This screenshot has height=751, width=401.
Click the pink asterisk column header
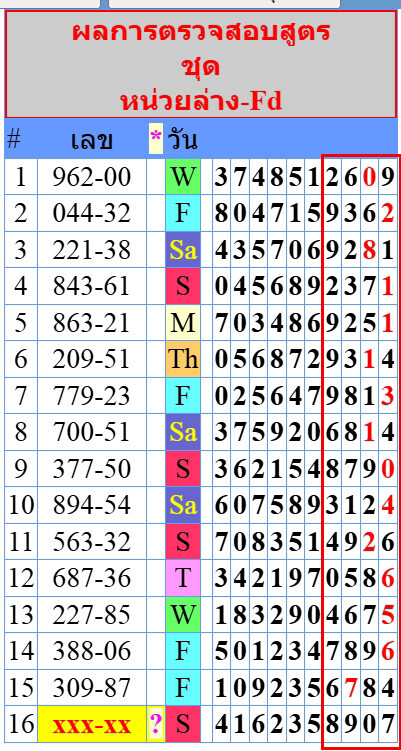click(x=156, y=137)
